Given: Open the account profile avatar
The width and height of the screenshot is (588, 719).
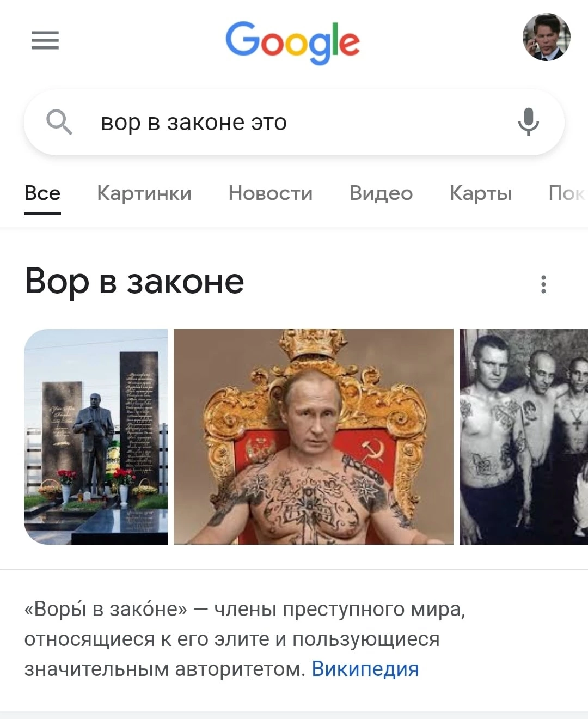Looking at the screenshot, I should click(547, 37).
